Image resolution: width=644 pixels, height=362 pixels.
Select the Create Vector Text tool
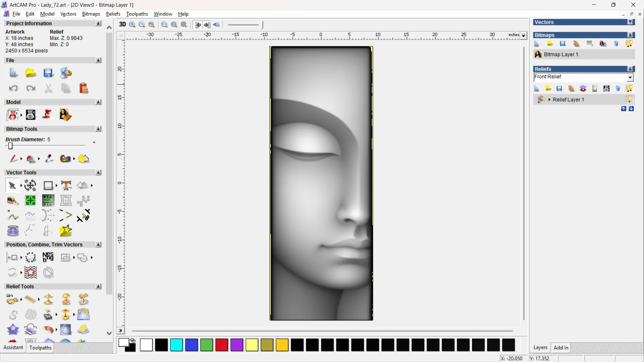66,185
